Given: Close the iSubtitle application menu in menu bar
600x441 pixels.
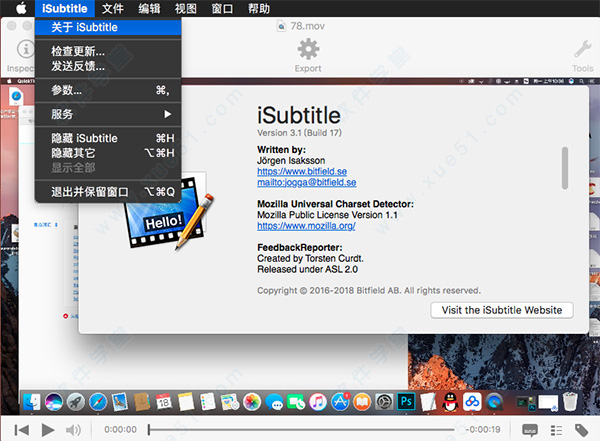Looking at the screenshot, I should [x=65, y=8].
